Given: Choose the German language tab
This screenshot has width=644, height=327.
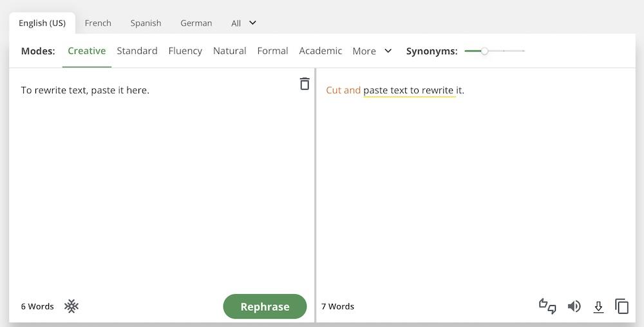Looking at the screenshot, I should pyautogui.click(x=196, y=23).
